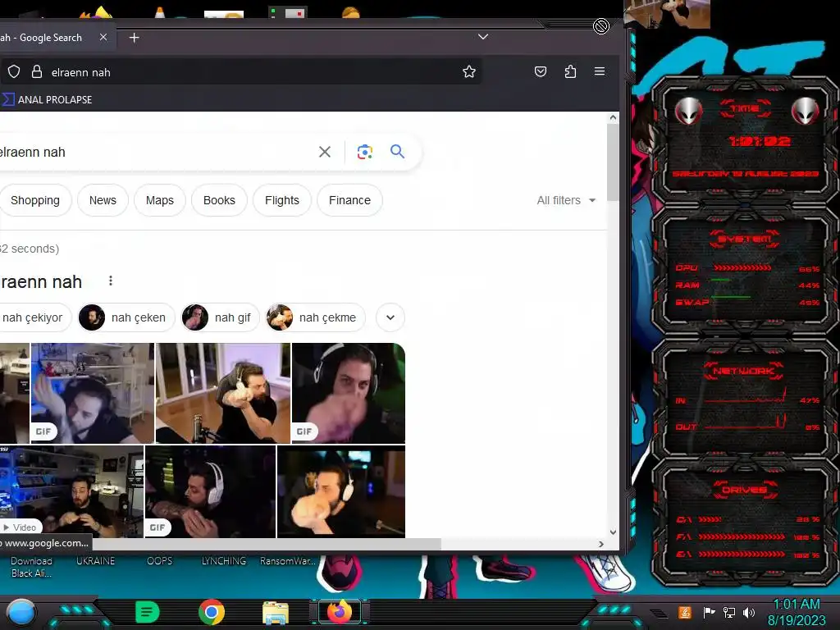The height and width of the screenshot is (630, 840).
Task: Open the video thumbnail labeled Video
Action: click(x=71, y=491)
